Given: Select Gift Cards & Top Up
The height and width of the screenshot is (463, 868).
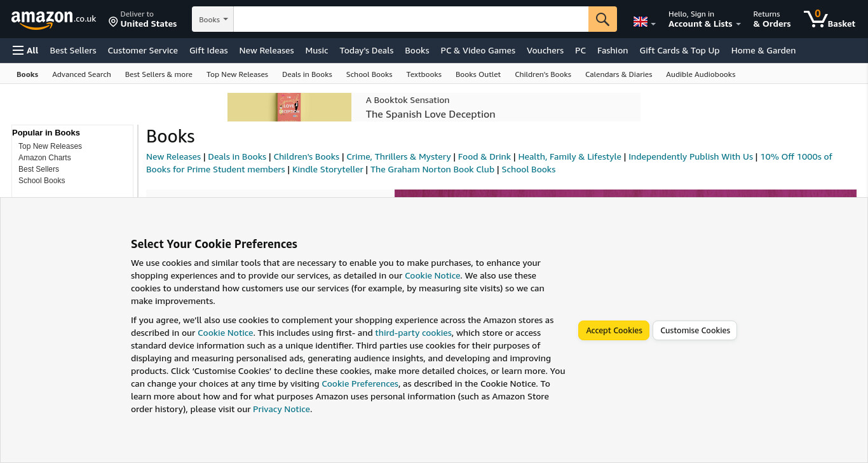Looking at the screenshot, I should (x=679, y=50).
